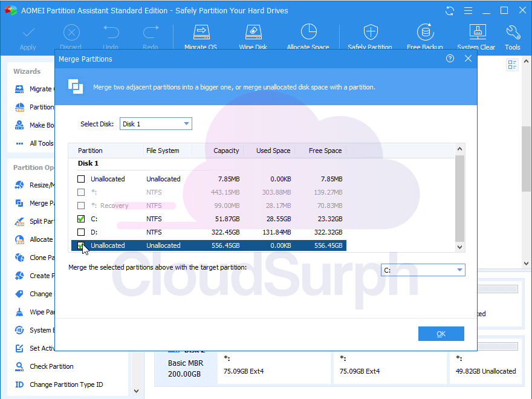The height and width of the screenshot is (399, 532).
Task: Sort by Partition column header
Action: tap(90, 151)
